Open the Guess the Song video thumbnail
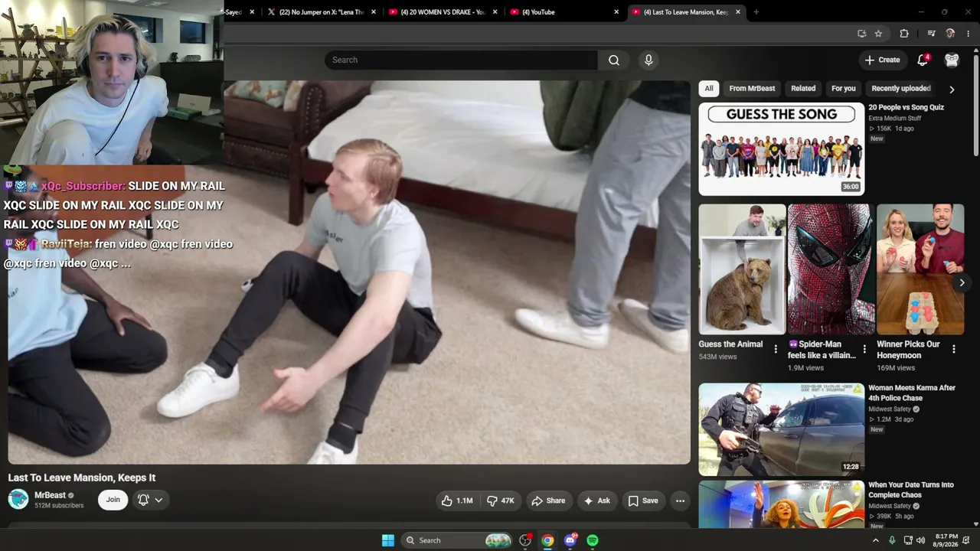The width and height of the screenshot is (980, 551). tap(782, 149)
